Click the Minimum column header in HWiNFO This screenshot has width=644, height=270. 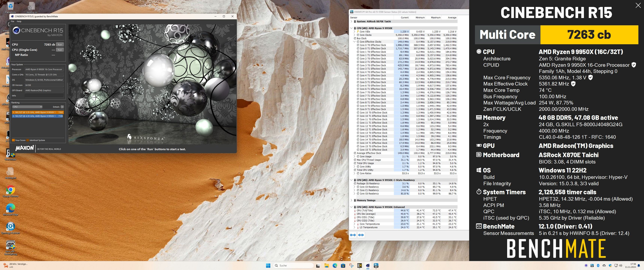[418, 18]
